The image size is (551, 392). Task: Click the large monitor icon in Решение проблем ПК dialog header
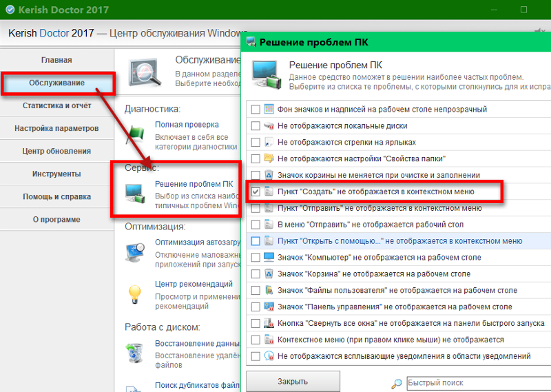click(x=267, y=75)
